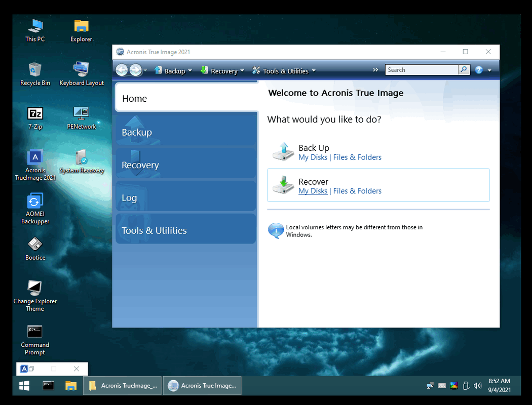The image size is (532, 405).
Task: Launch Command Prompt from the taskbar
Action: pos(48,386)
